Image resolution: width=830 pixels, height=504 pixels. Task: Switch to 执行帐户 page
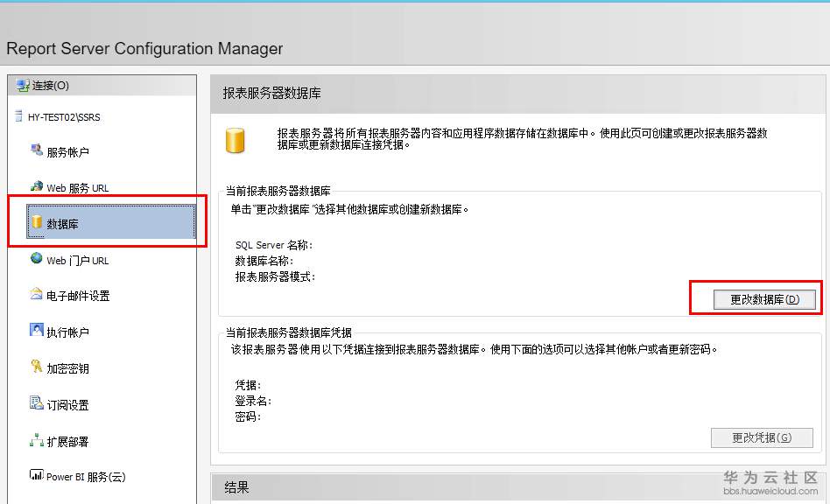67,332
